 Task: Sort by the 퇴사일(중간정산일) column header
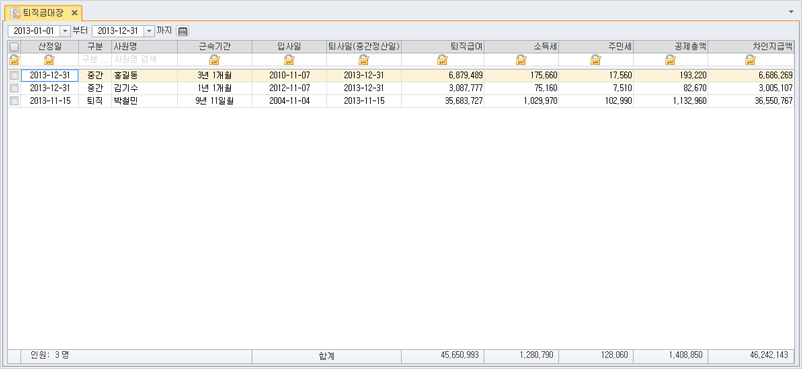364,47
